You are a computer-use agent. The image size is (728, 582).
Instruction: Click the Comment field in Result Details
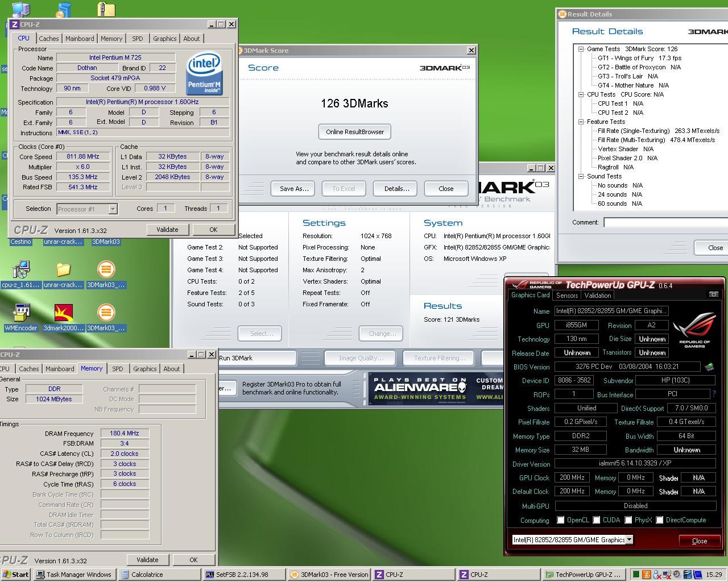tap(665, 222)
